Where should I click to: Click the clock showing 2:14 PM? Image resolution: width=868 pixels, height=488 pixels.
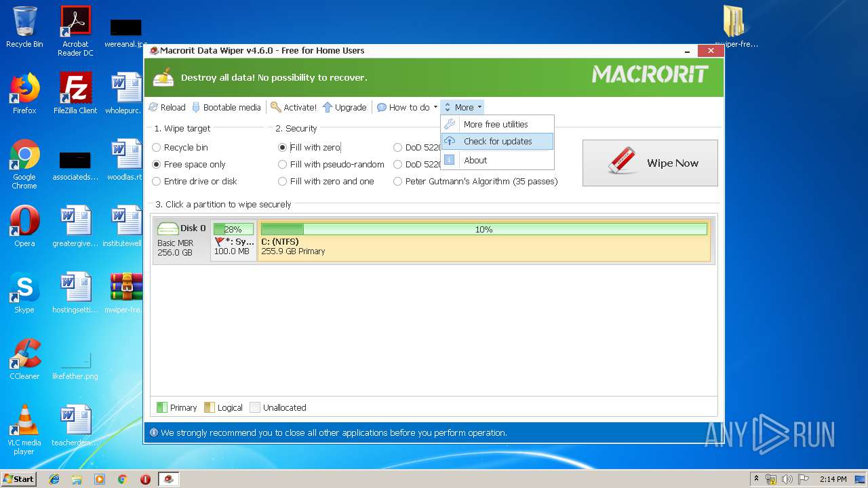tap(833, 479)
